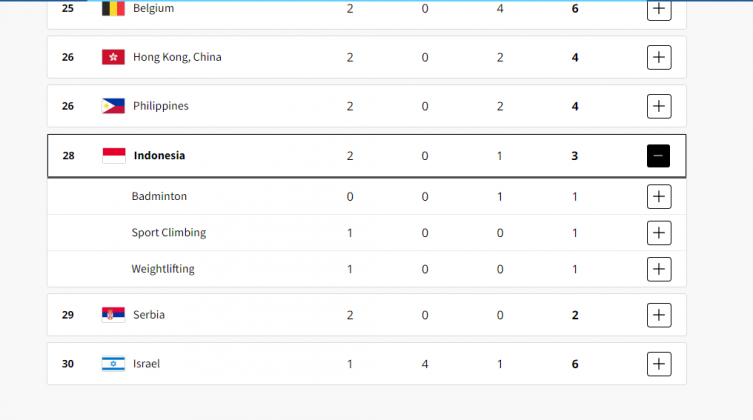Expand the Badminton sport details
Viewport: 753px width, 420px height.
658,197
